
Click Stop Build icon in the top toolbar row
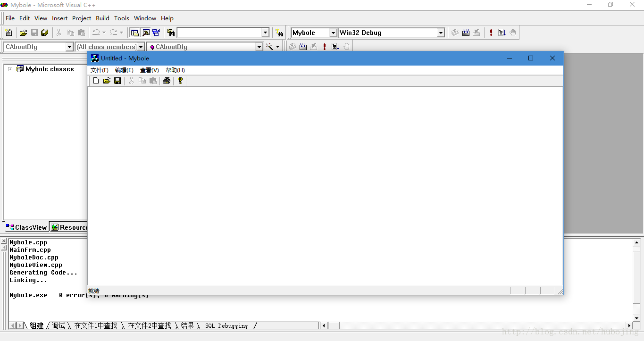pos(477,33)
